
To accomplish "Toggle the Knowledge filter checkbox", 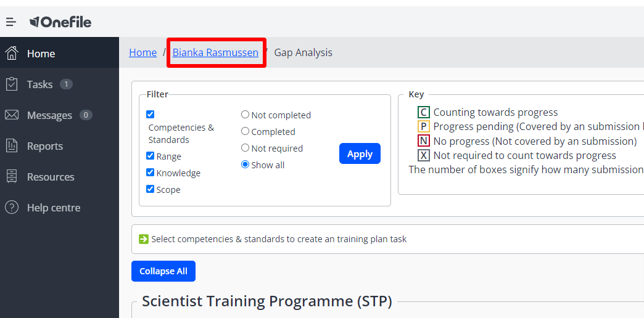I will tap(151, 173).
